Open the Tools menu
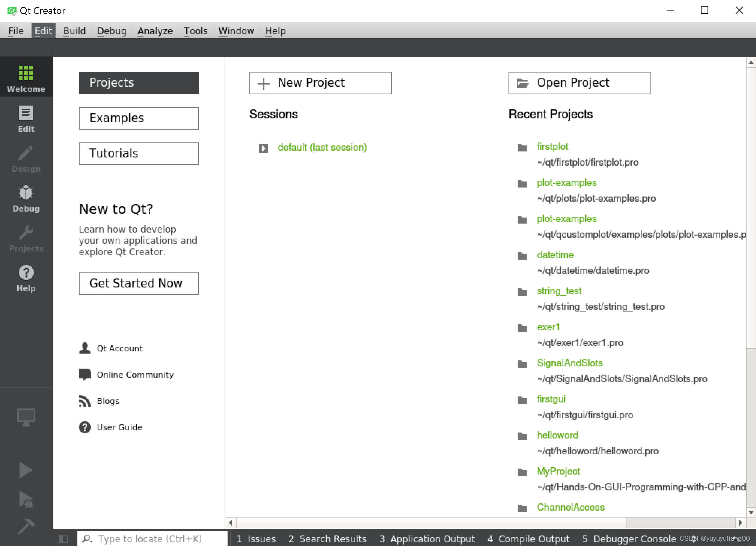The image size is (756, 546). pyautogui.click(x=195, y=31)
